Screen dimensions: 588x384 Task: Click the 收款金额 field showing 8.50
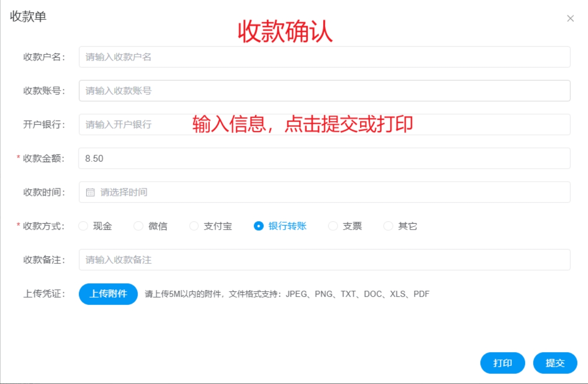pyautogui.click(x=323, y=158)
